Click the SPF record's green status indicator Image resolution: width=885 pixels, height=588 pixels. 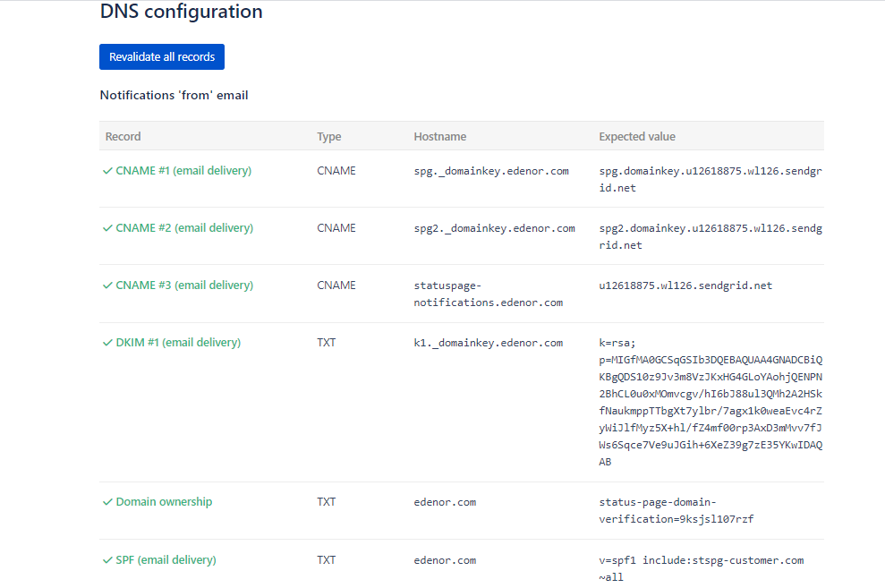point(107,559)
